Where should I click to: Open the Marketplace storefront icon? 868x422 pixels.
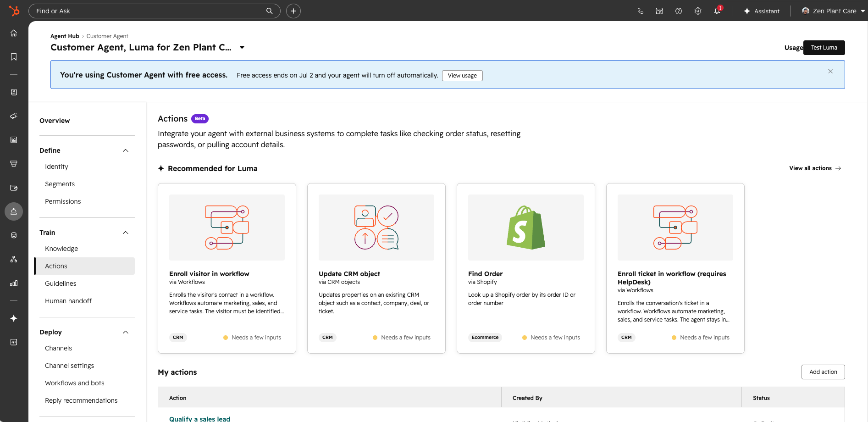(x=659, y=11)
